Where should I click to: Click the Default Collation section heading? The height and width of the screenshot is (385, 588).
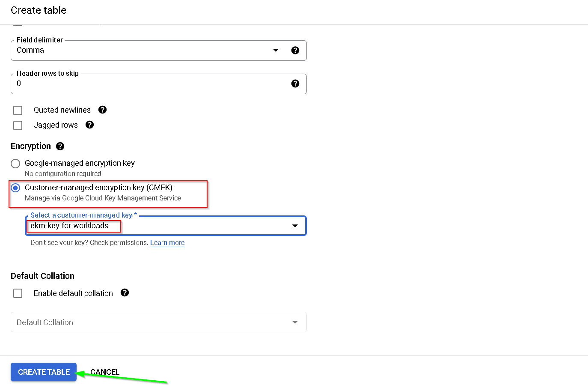tap(42, 276)
